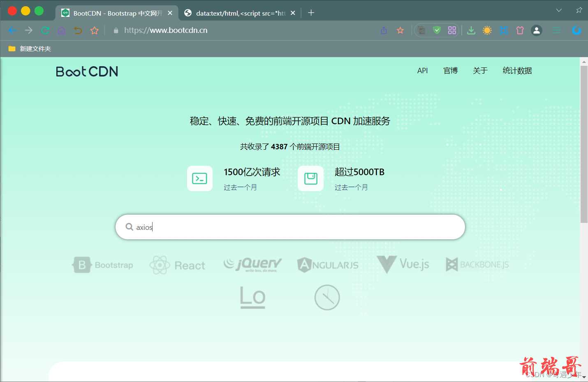Open the Bootstrap library logo
This screenshot has width=588, height=382.
pos(103,265)
